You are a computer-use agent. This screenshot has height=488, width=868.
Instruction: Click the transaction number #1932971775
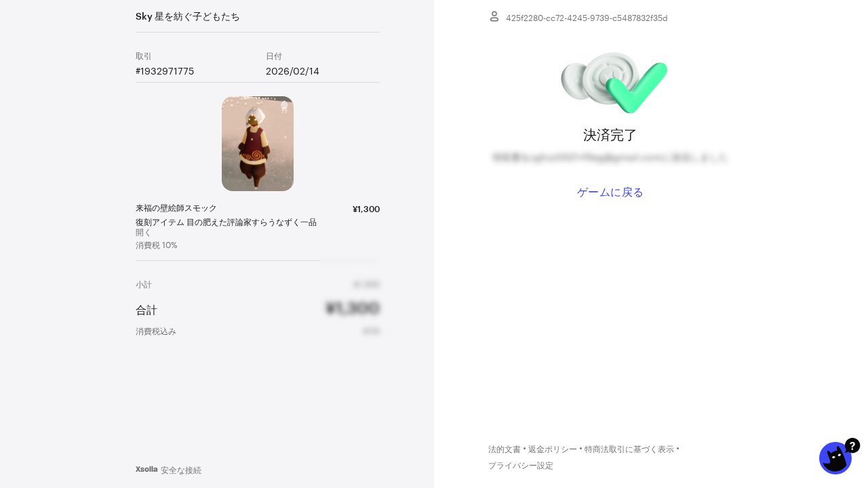point(165,71)
